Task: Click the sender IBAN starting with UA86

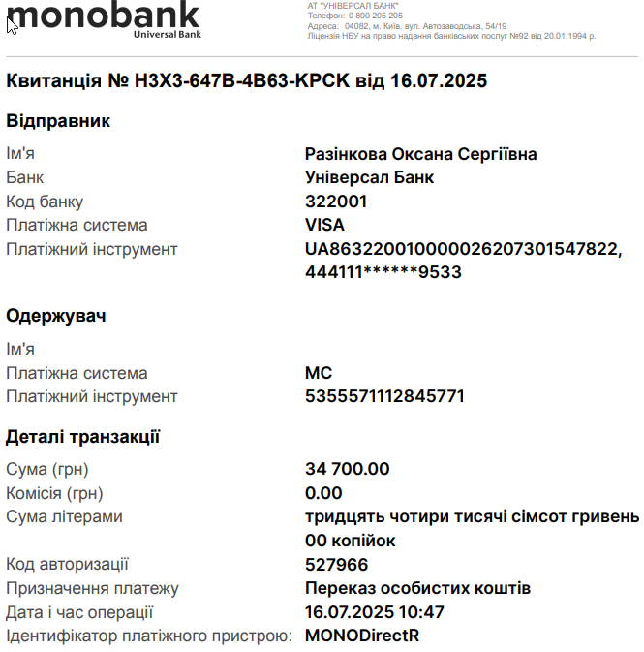Action: pos(464,249)
